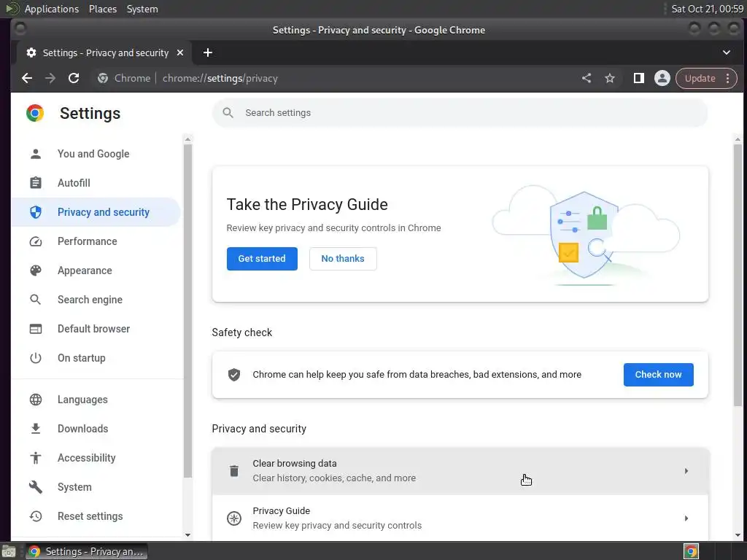The width and height of the screenshot is (747, 560).
Task: Select Privacy and security in sidebar
Action: pyautogui.click(x=96, y=212)
